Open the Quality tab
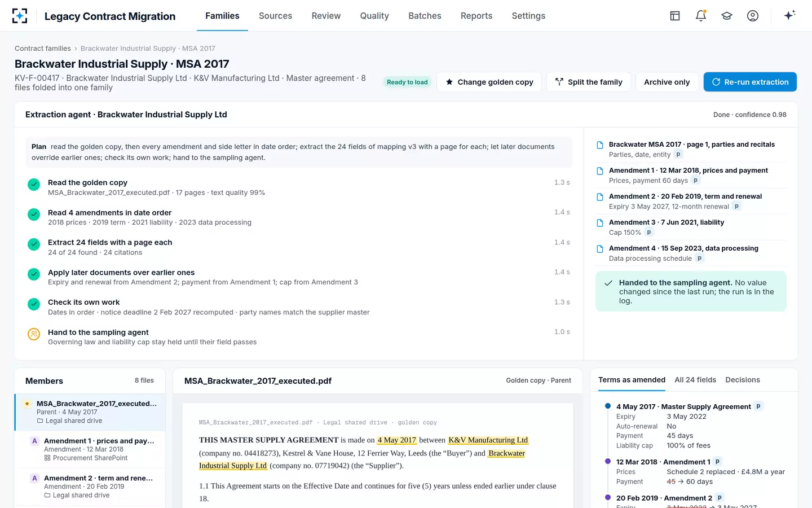The width and height of the screenshot is (812, 508). click(374, 16)
